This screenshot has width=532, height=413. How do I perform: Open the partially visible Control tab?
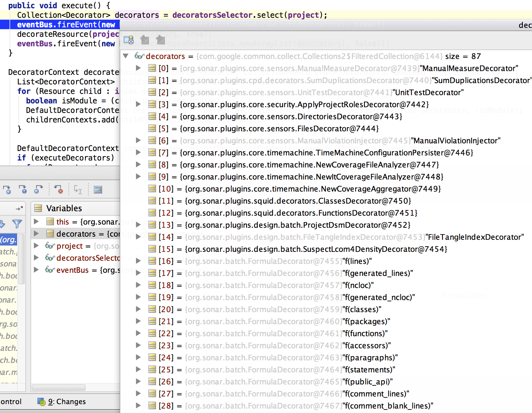[11, 402]
